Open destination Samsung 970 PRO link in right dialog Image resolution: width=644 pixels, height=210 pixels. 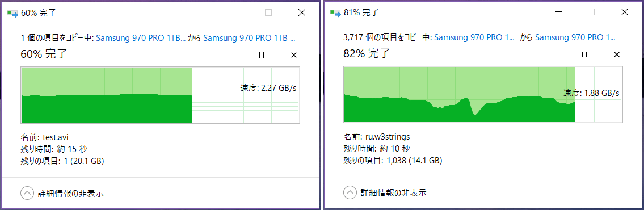coord(575,38)
